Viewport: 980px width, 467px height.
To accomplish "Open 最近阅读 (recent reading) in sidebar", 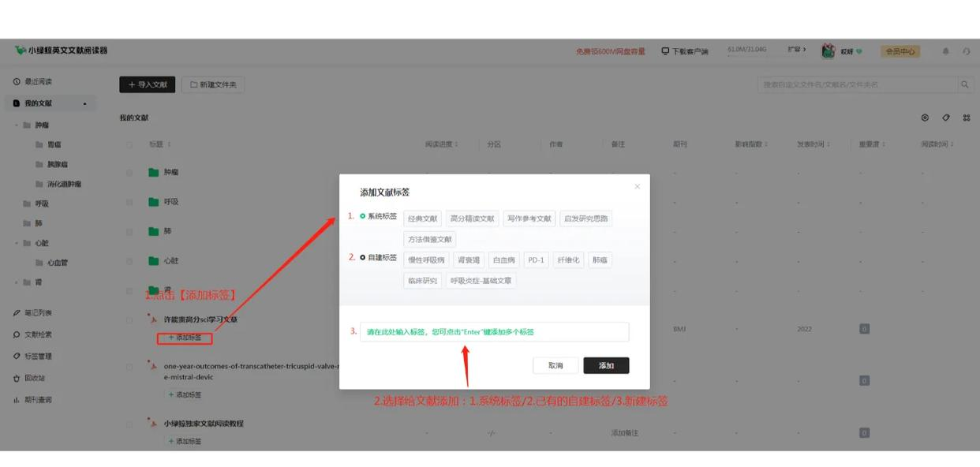I will (x=38, y=81).
